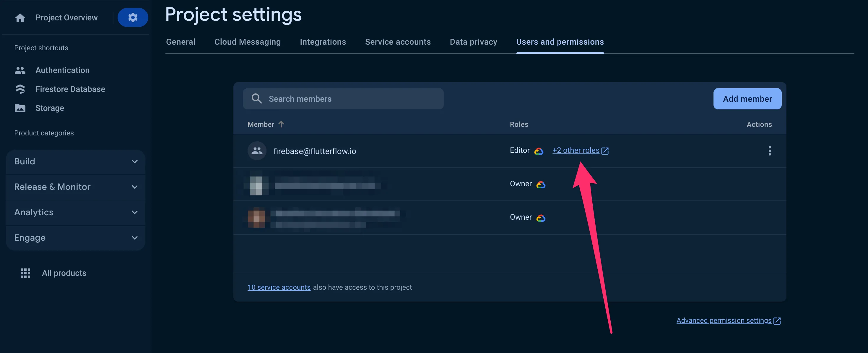868x353 pixels.
Task: Sort members using the Member arrow
Action: [281, 124]
